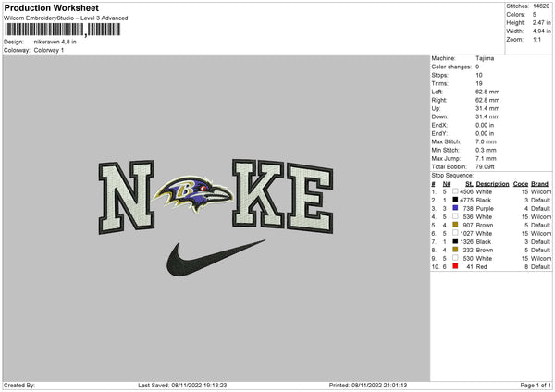Click the "Production Worksheet" heading
This screenshot has width=555, height=392.
coord(52,7)
